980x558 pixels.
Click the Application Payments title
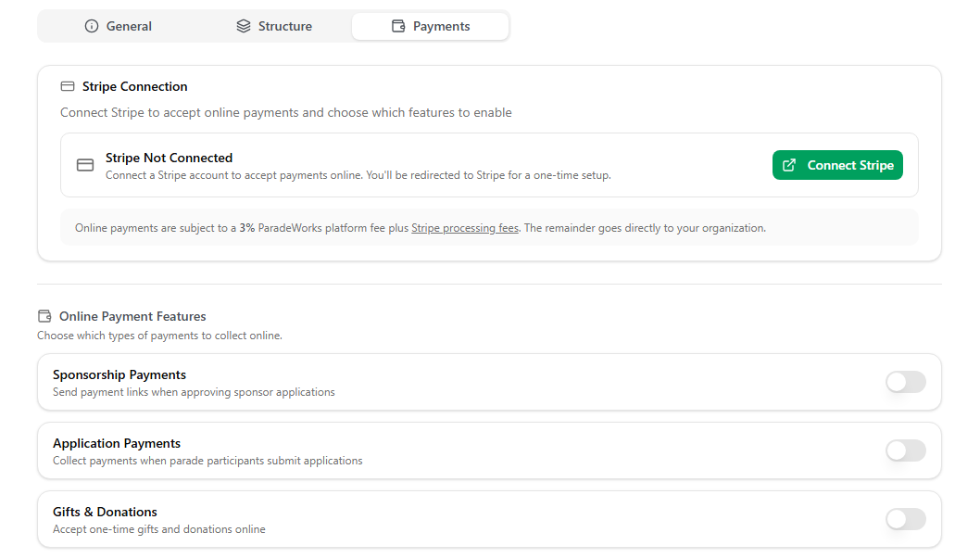(x=117, y=443)
